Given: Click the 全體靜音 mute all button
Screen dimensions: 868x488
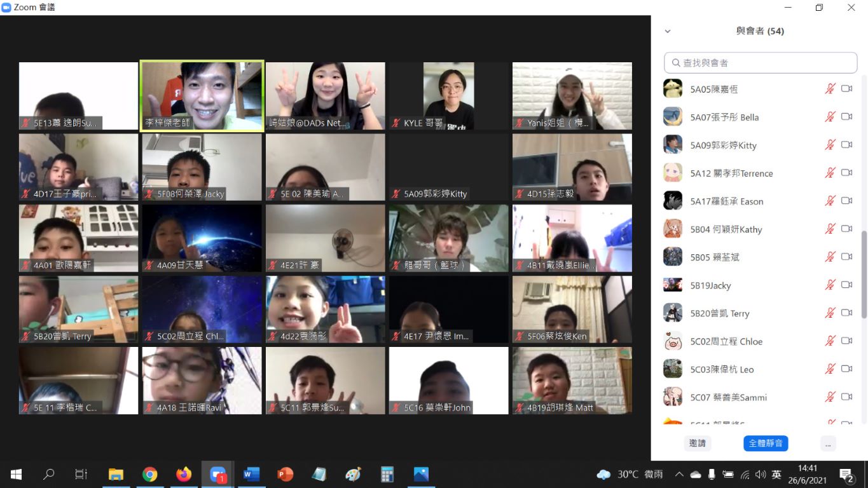Looking at the screenshot, I should pyautogui.click(x=766, y=444).
